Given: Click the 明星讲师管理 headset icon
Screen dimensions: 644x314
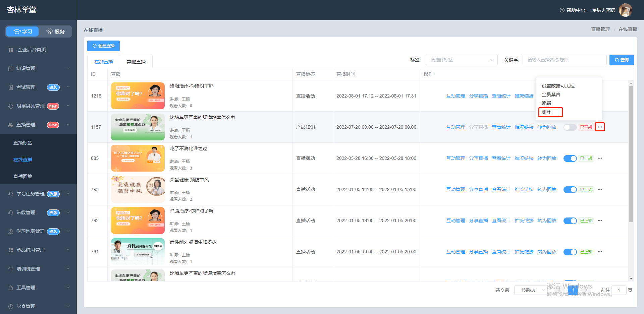Looking at the screenshot, I should coord(11,106).
